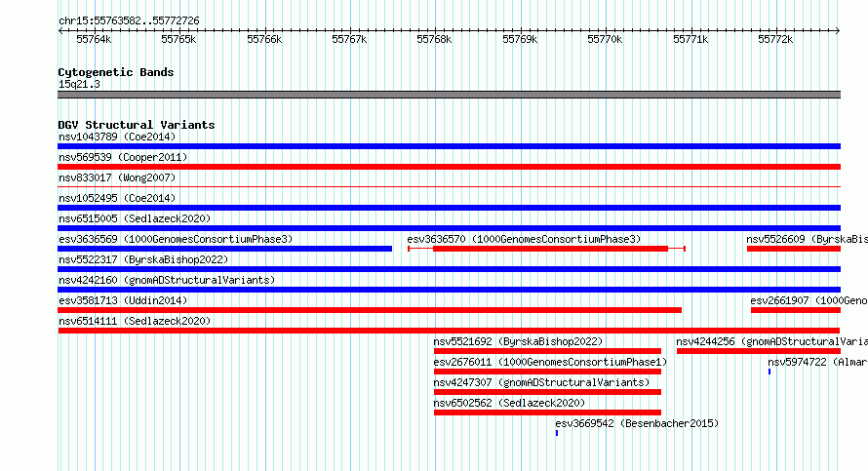This screenshot has height=471, width=868.
Task: Open nsv4242160 (gnomADStructuralVariants) label
Action: click(167, 280)
